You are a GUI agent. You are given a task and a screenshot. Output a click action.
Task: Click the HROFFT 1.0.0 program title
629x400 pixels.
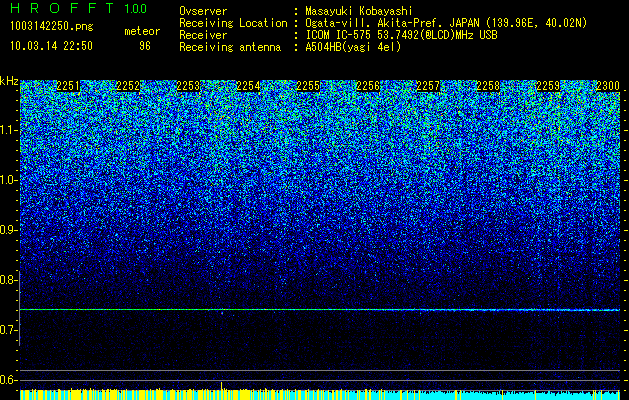point(78,8)
